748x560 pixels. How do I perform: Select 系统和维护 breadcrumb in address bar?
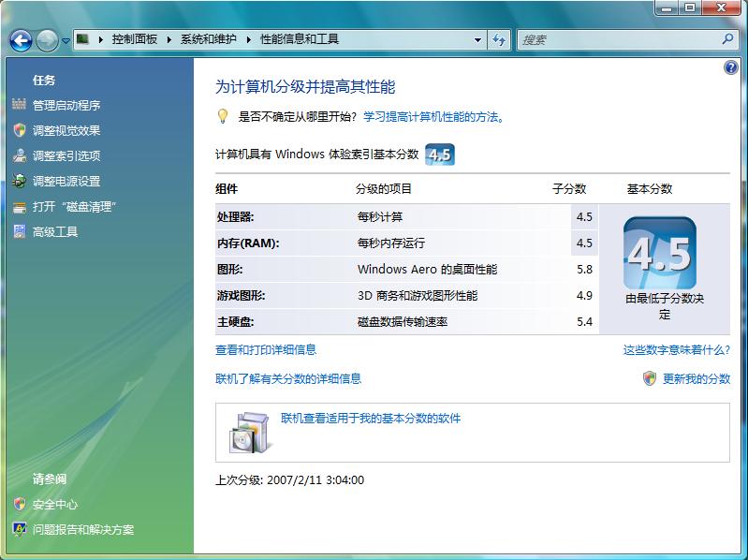(208, 39)
